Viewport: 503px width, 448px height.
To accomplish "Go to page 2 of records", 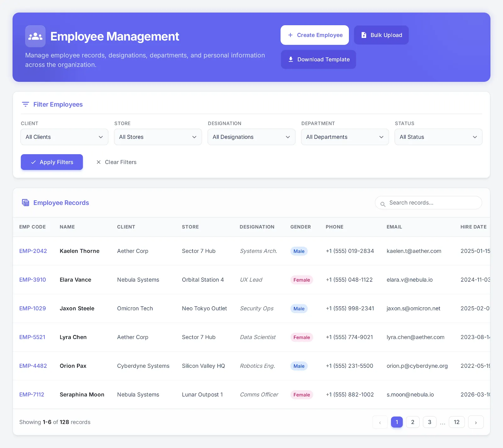I will [x=412, y=422].
